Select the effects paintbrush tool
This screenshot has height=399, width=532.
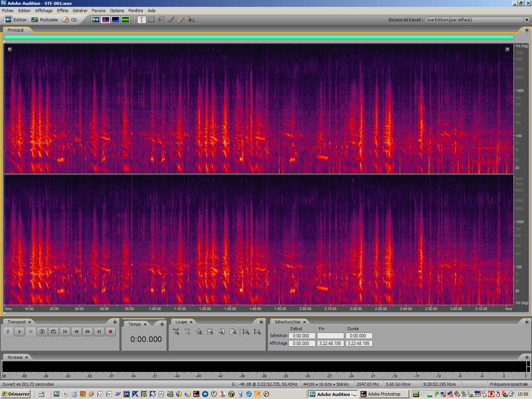(x=171, y=19)
